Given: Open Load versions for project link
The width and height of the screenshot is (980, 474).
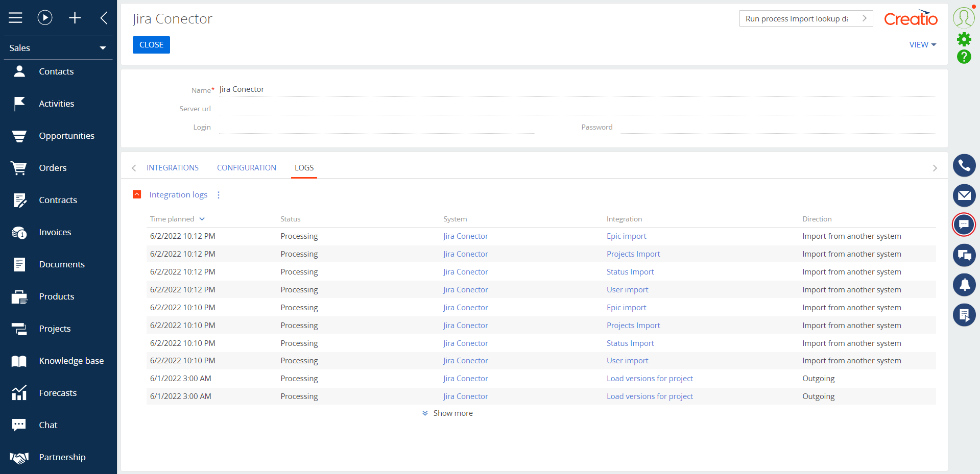Looking at the screenshot, I should (650, 379).
